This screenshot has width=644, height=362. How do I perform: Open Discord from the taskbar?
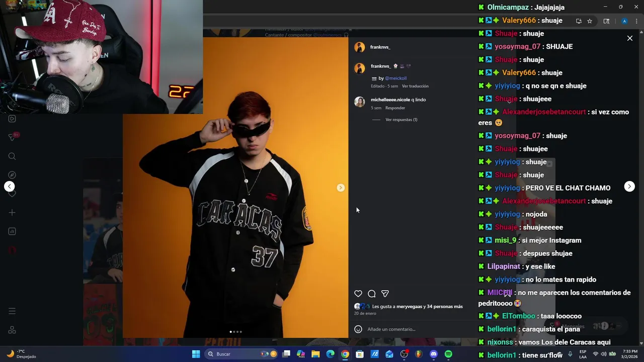coord(434,354)
